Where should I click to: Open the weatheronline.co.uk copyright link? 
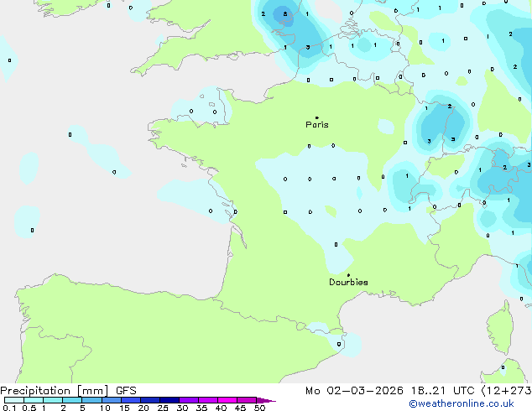pos(462,403)
